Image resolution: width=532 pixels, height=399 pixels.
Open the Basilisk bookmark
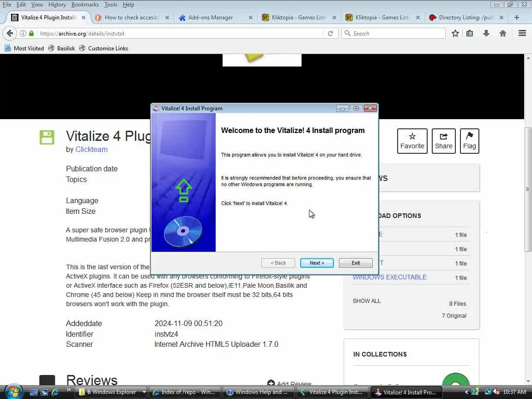click(61, 48)
